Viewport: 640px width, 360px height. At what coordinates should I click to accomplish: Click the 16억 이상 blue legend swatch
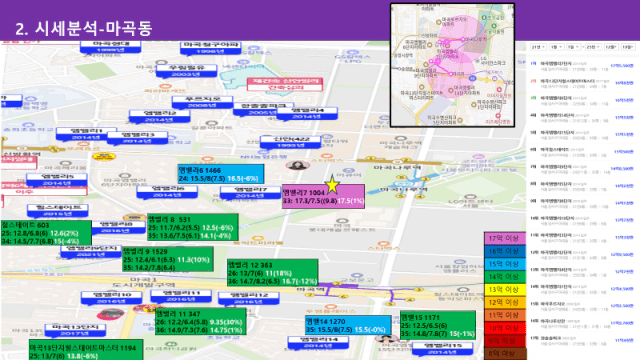(x=504, y=251)
